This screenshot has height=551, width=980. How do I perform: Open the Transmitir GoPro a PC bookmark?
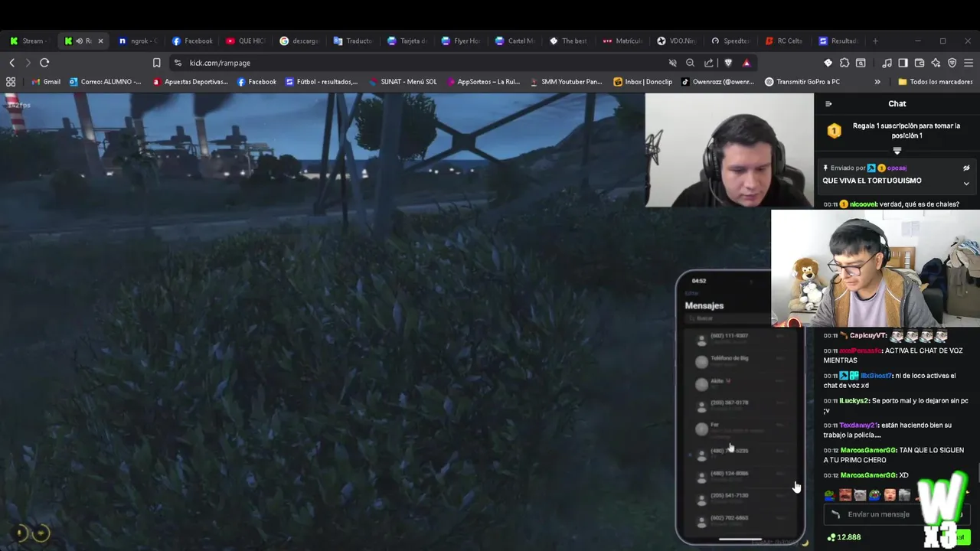(x=802, y=82)
